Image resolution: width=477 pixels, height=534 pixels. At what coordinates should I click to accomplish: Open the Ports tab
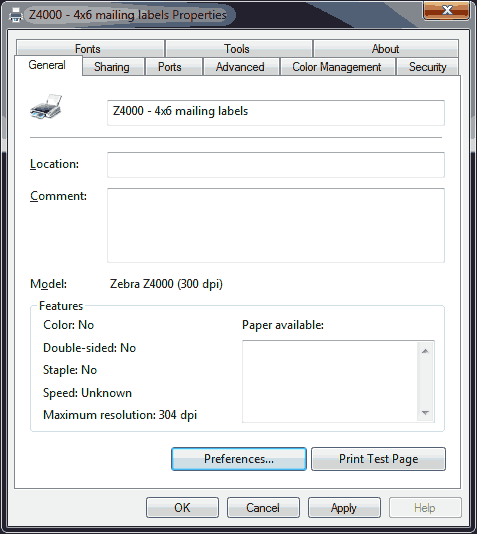click(x=174, y=67)
